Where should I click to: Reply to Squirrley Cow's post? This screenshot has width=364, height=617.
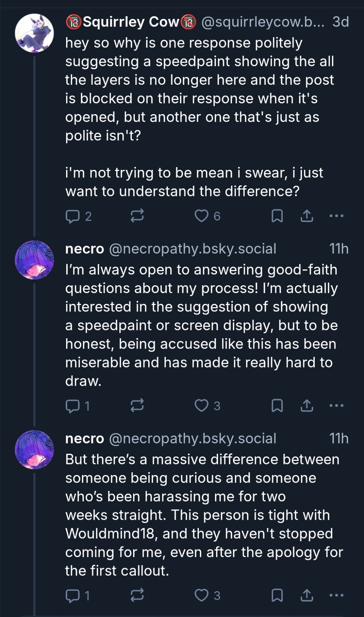tap(72, 216)
